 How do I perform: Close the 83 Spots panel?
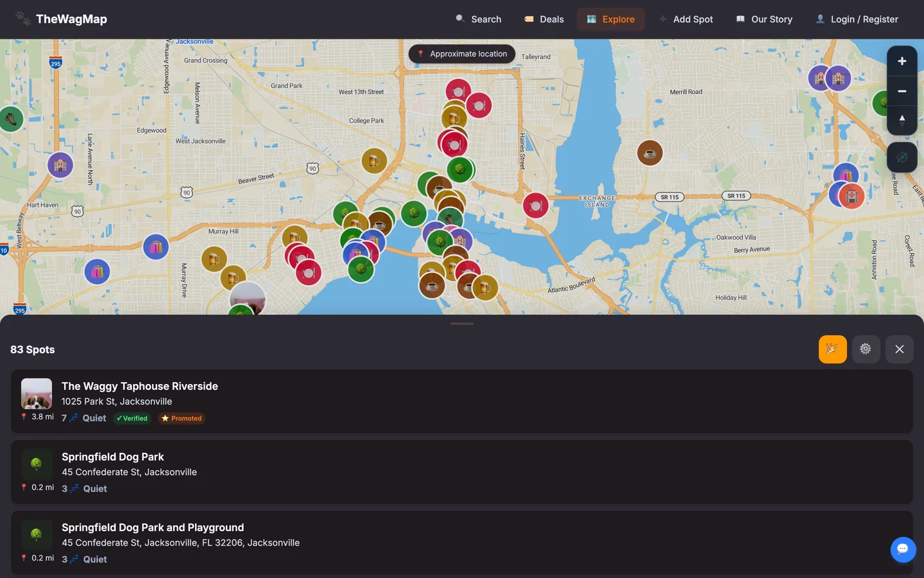point(899,349)
